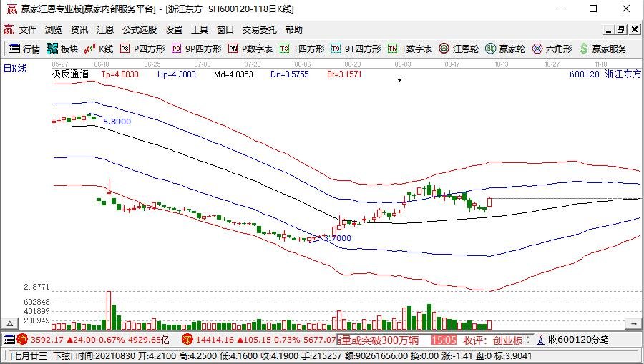Open the 9P四方形 tool
Viewport: 644px width, 364px height.
[x=196, y=49]
